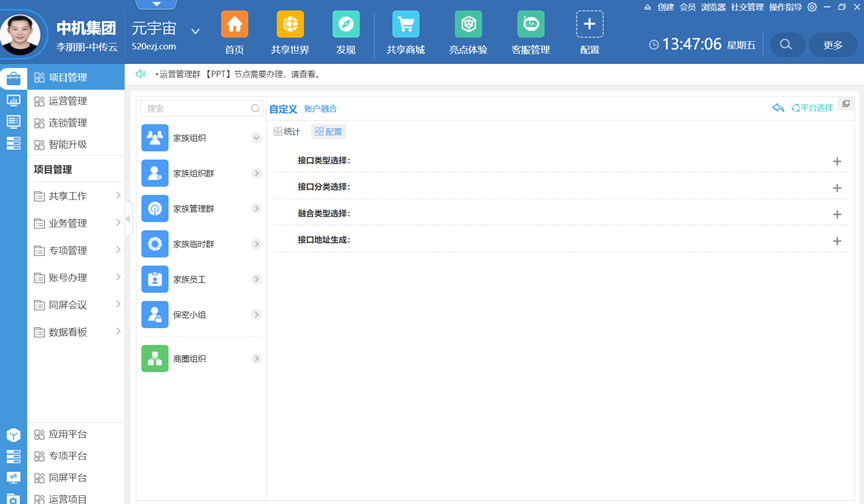864x504 pixels.
Task: Select 运营管理 in sidebar
Action: coord(68,101)
